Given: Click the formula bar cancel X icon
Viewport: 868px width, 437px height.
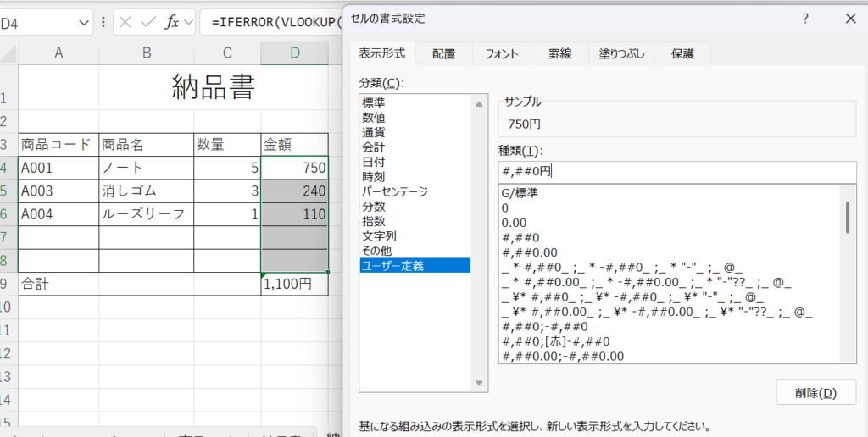Looking at the screenshot, I should (x=125, y=23).
